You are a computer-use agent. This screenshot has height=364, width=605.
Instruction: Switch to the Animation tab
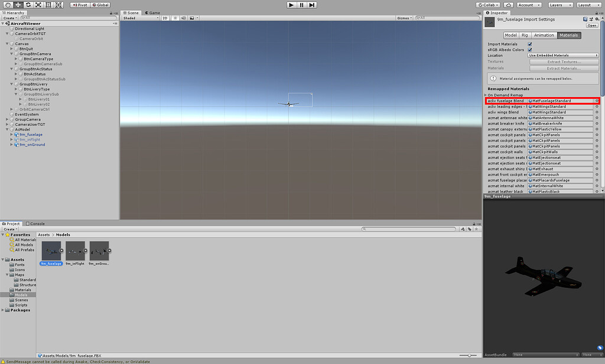(544, 35)
